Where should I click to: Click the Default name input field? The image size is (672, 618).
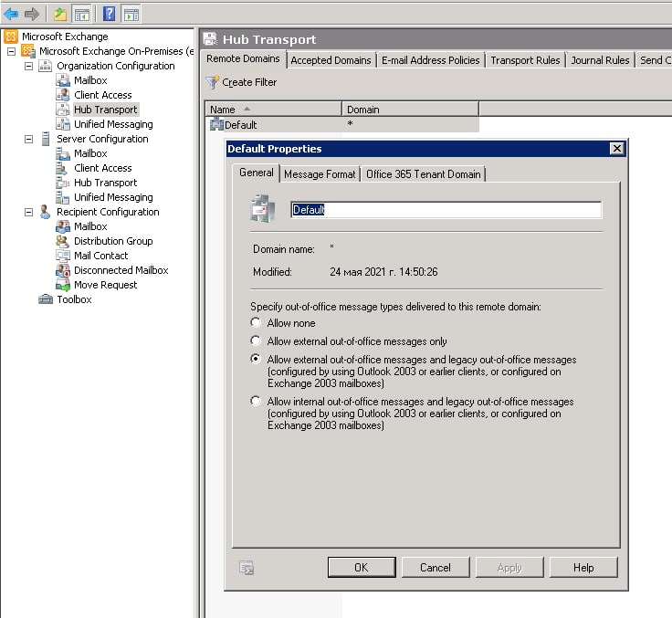coord(446,210)
